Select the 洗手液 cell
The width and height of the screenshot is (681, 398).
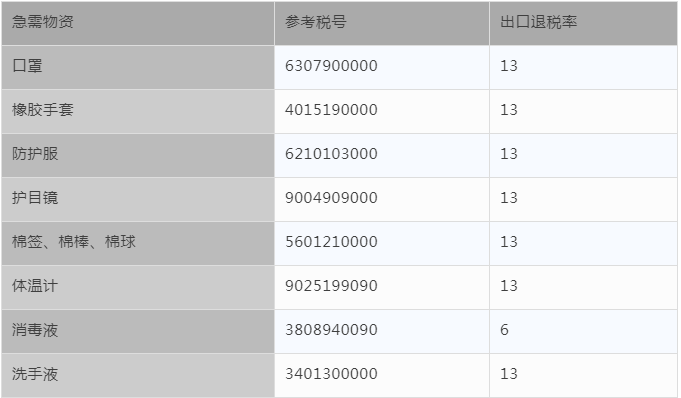138,375
